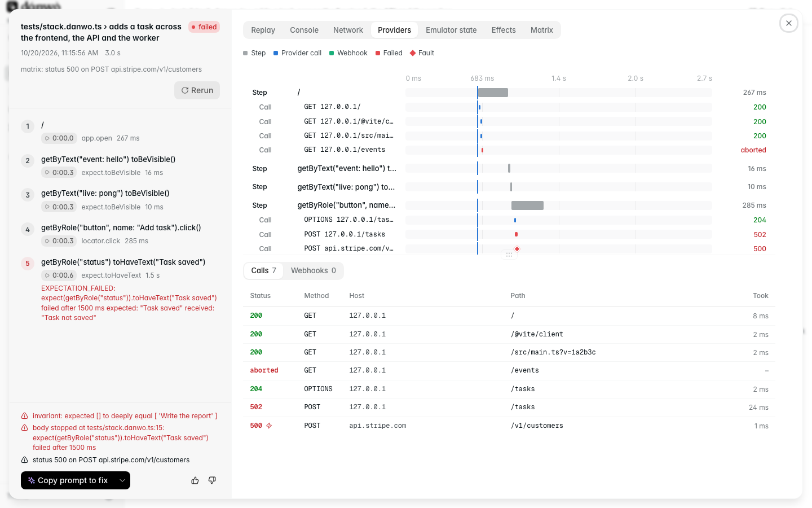The width and height of the screenshot is (812, 508).
Task: Select step 1 number badge
Action: pyautogui.click(x=28, y=126)
